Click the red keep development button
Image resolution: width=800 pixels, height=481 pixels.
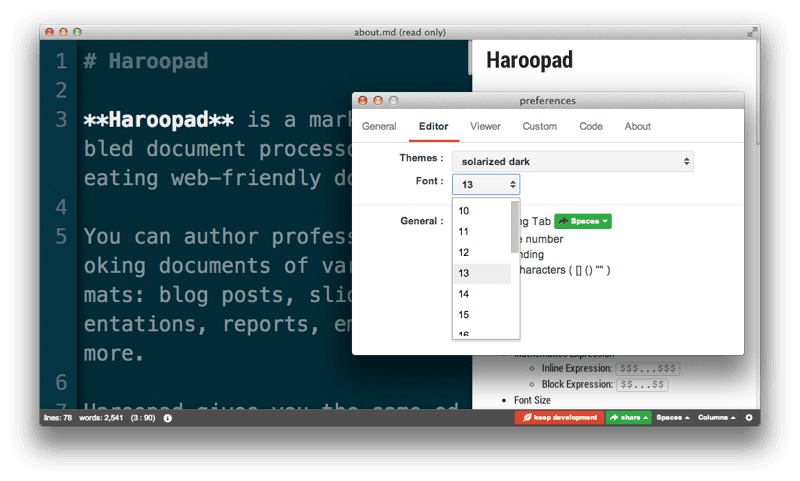click(x=558, y=417)
